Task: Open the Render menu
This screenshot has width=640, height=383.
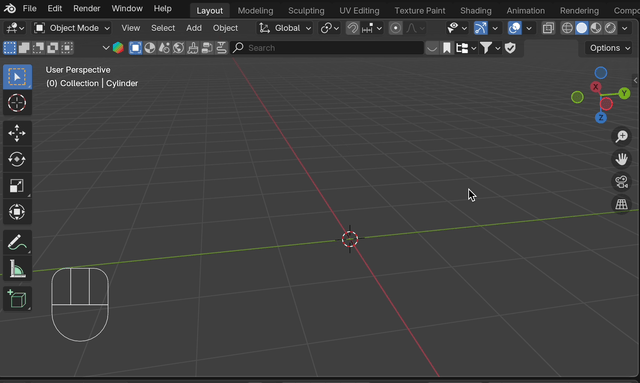Action: click(87, 8)
